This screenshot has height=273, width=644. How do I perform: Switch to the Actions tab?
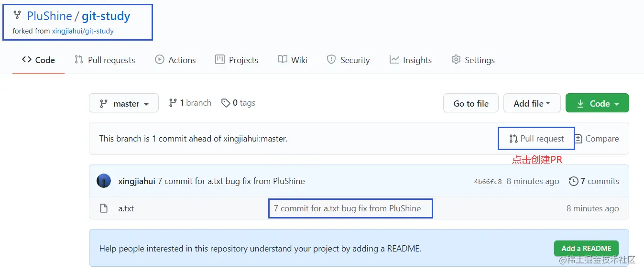click(175, 60)
